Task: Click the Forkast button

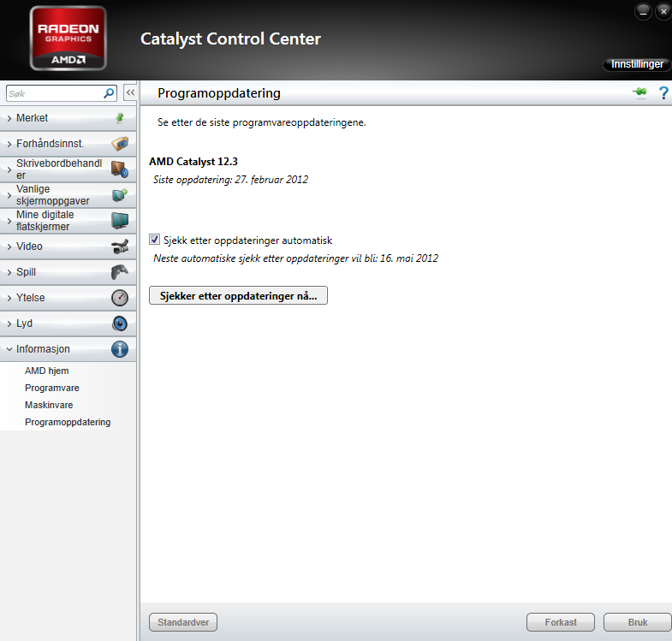Action: [x=561, y=622]
